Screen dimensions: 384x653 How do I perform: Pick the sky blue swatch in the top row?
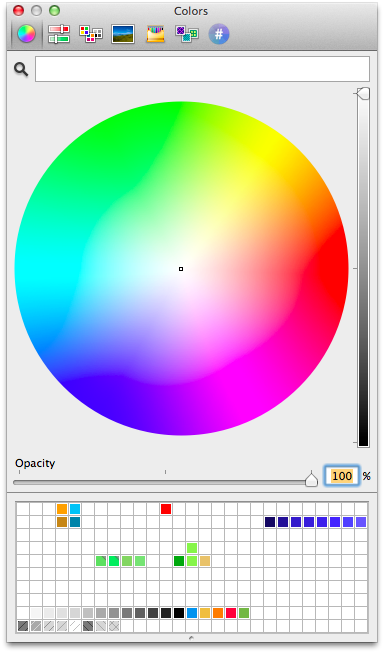click(75, 509)
